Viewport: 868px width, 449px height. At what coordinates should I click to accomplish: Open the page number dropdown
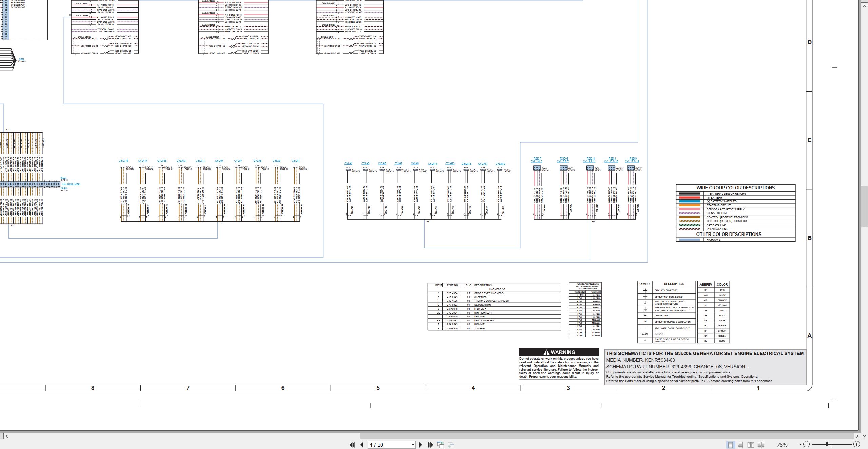click(413, 445)
